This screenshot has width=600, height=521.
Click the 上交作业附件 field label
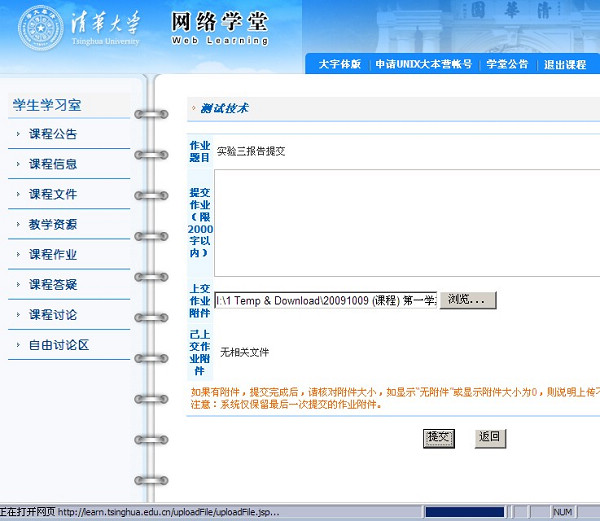(200, 301)
